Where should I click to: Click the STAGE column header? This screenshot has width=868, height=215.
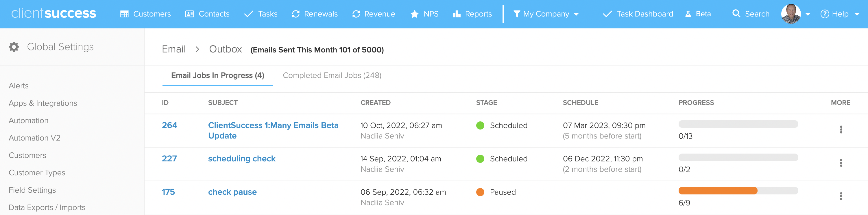(x=486, y=103)
